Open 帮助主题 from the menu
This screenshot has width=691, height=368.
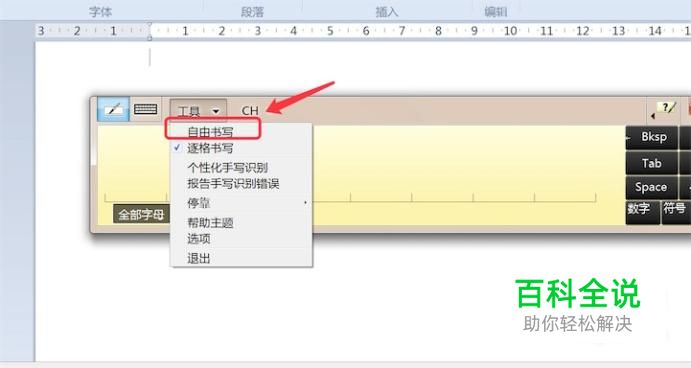[241, 223]
